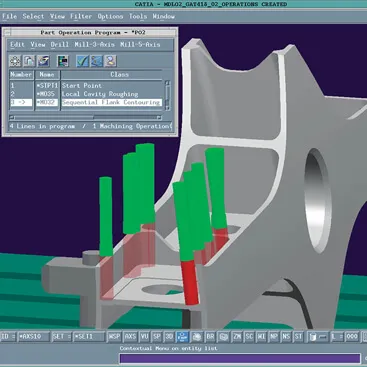Open the Filter menu in main menu bar
Viewport: 367px width, 367px height.
(x=81, y=16)
